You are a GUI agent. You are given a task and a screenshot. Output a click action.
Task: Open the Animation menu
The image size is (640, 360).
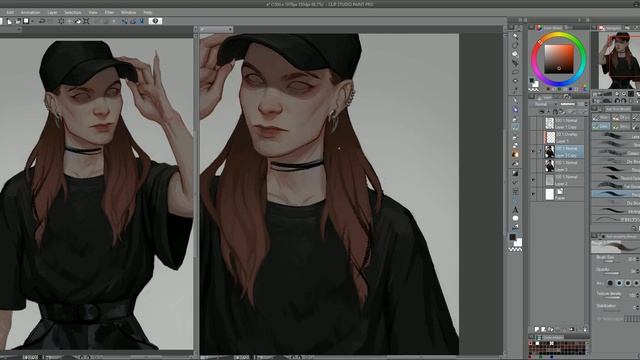(31, 13)
